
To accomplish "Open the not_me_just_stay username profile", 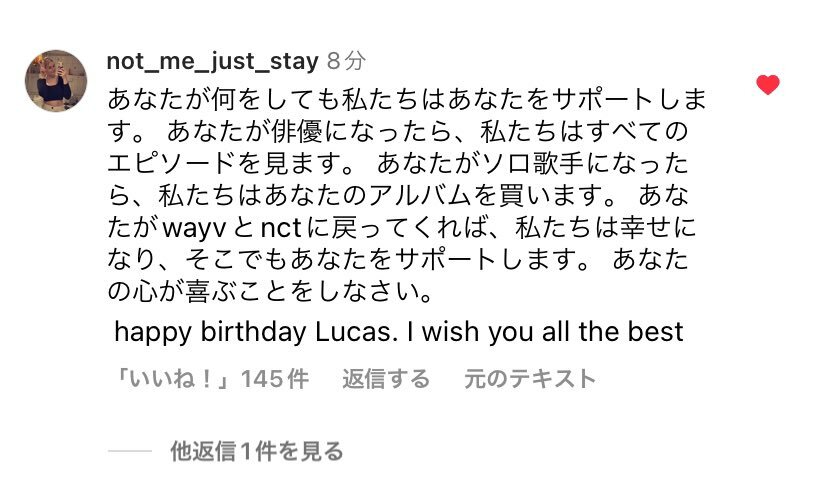I will 212,61.
